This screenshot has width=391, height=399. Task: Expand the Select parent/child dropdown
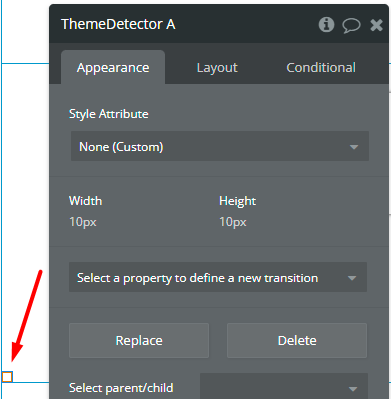[284, 386]
